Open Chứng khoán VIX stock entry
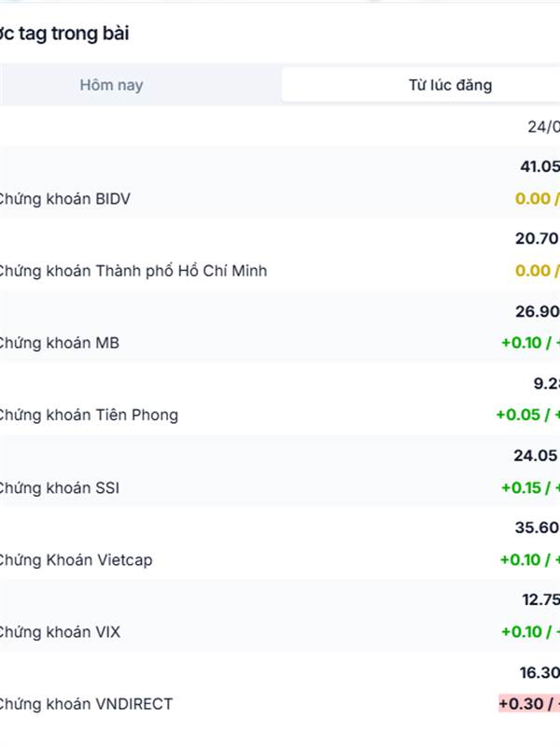560x747 pixels. [60, 632]
